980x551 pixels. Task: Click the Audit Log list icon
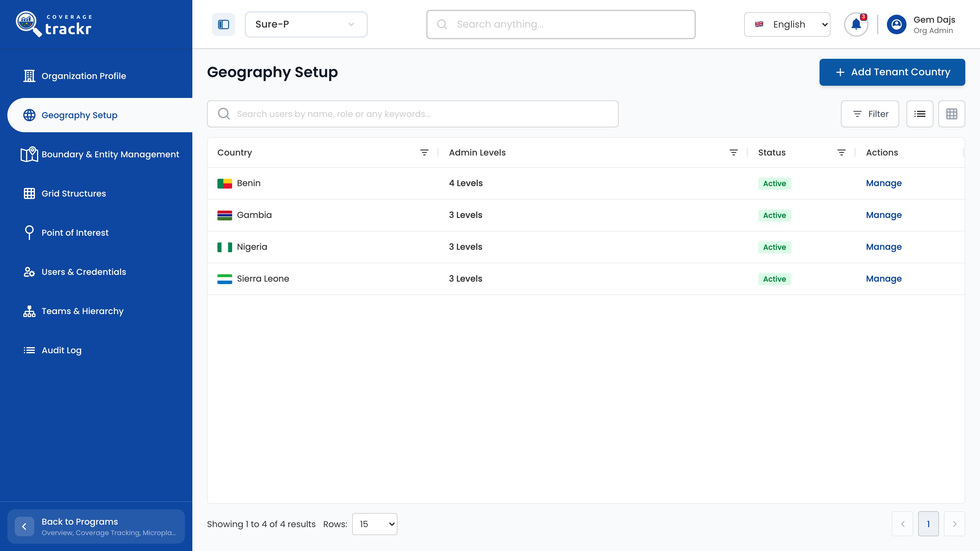(x=29, y=350)
